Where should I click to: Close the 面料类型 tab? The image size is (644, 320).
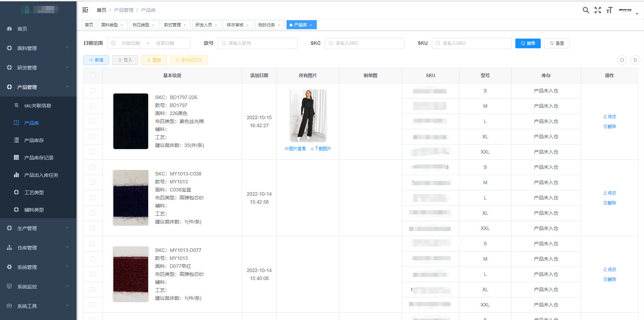click(x=122, y=25)
